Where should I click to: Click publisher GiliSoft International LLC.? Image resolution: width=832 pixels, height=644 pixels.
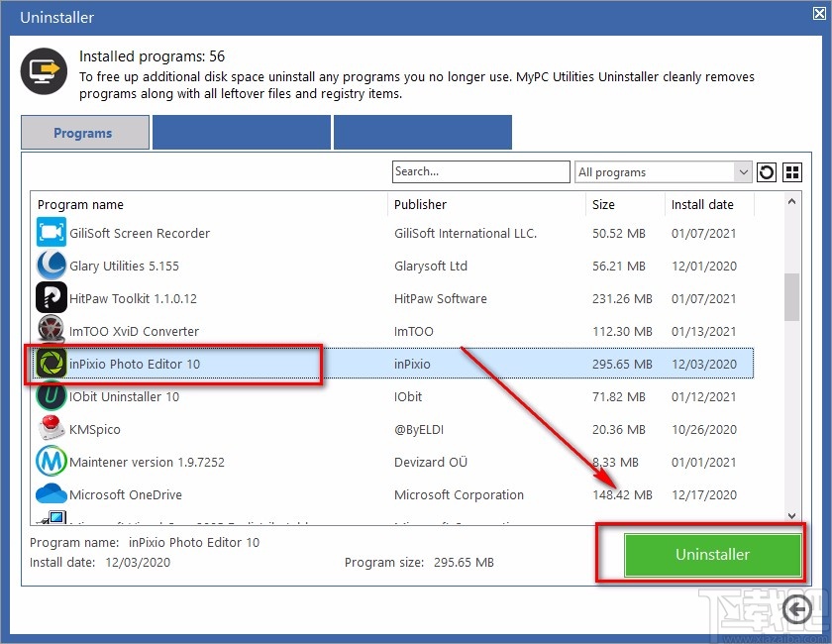[x=466, y=233]
